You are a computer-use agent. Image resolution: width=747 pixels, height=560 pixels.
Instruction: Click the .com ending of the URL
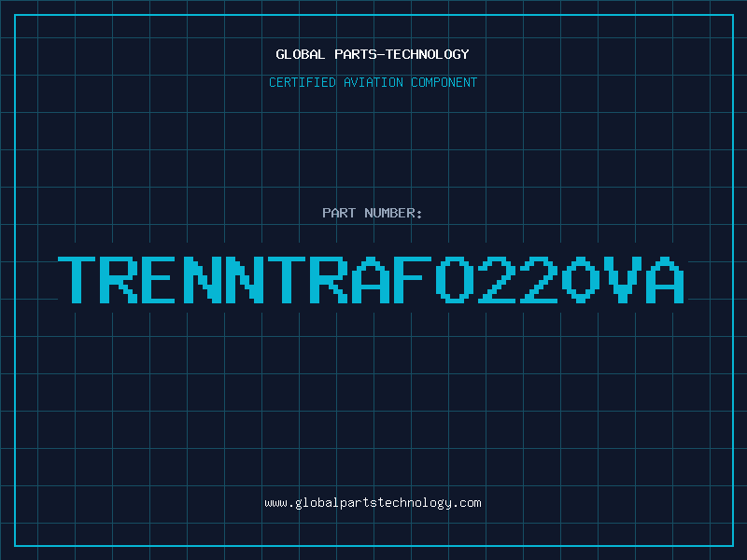point(466,503)
